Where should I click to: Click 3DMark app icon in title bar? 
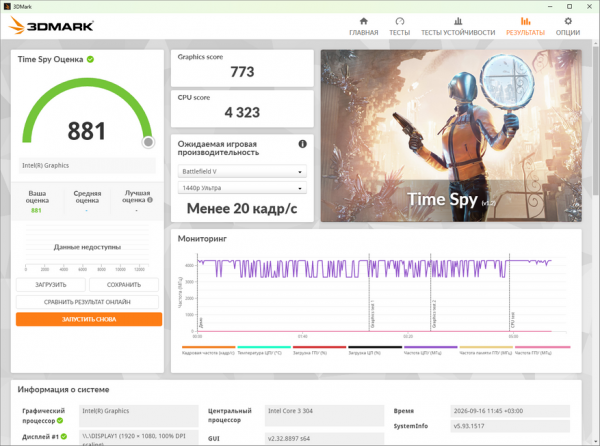[x=7, y=7]
